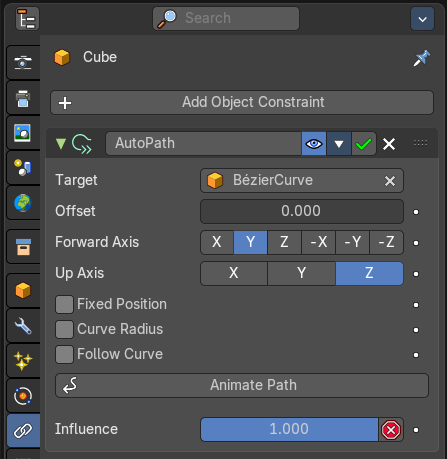
Task: Open the properties editor options dropdown
Action: (x=422, y=19)
